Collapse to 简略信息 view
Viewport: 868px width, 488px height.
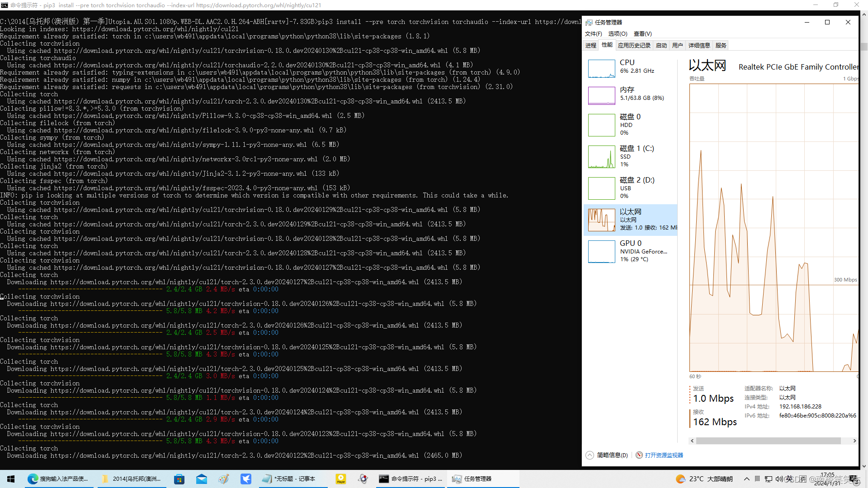(x=607, y=455)
